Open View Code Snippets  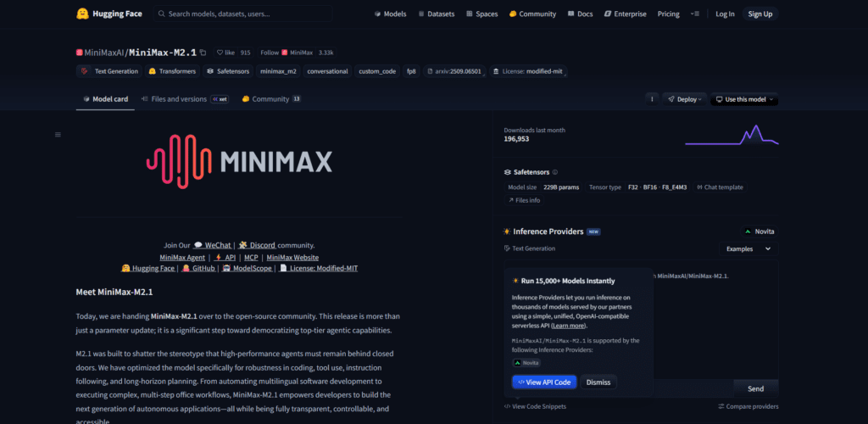[x=535, y=406]
